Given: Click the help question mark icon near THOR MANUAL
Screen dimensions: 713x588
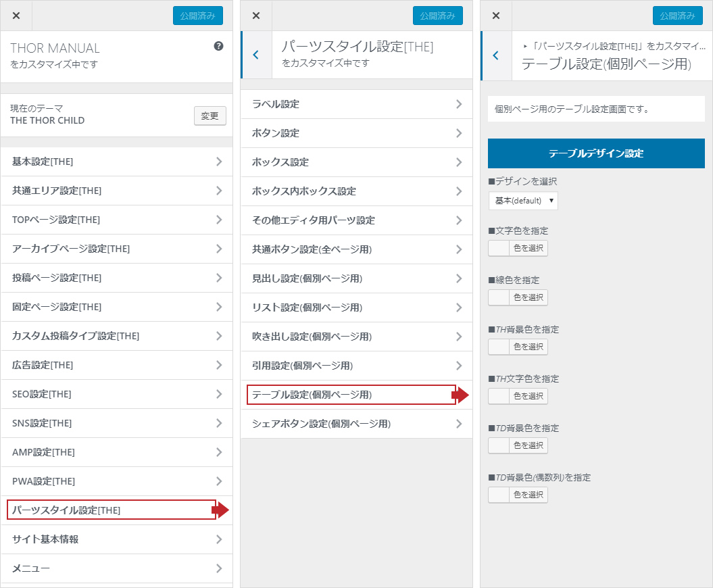Looking at the screenshot, I should tap(218, 47).
